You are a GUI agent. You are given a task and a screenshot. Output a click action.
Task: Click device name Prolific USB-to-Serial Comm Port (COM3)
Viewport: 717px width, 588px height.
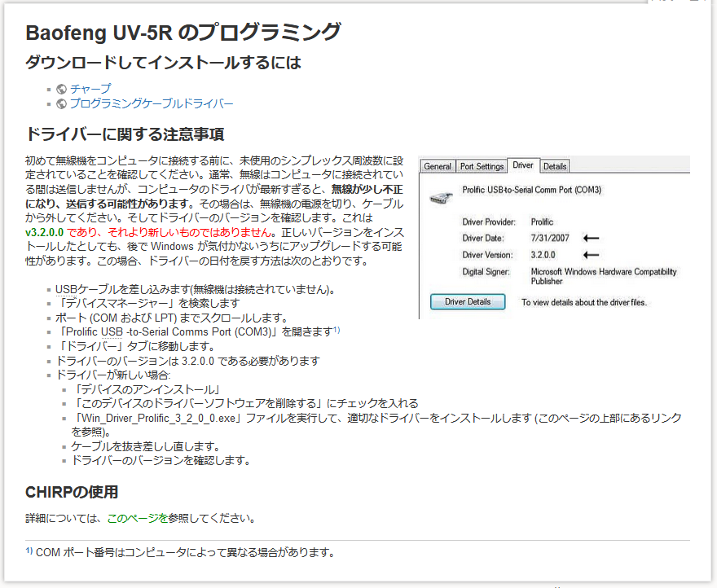pyautogui.click(x=531, y=190)
